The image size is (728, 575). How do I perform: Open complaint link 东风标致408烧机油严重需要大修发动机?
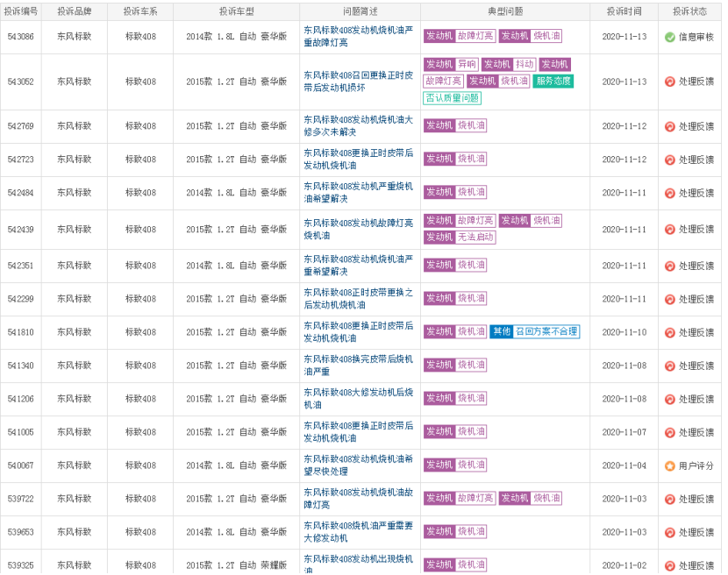(x=358, y=532)
